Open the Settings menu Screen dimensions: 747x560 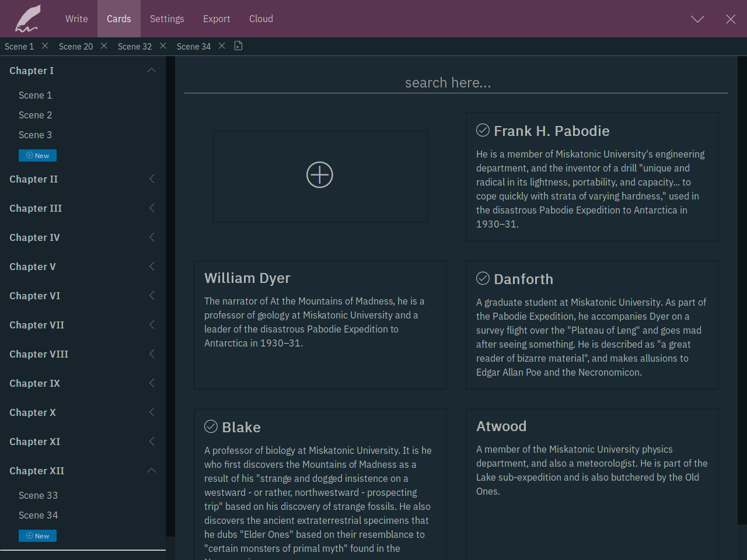pos(167,19)
